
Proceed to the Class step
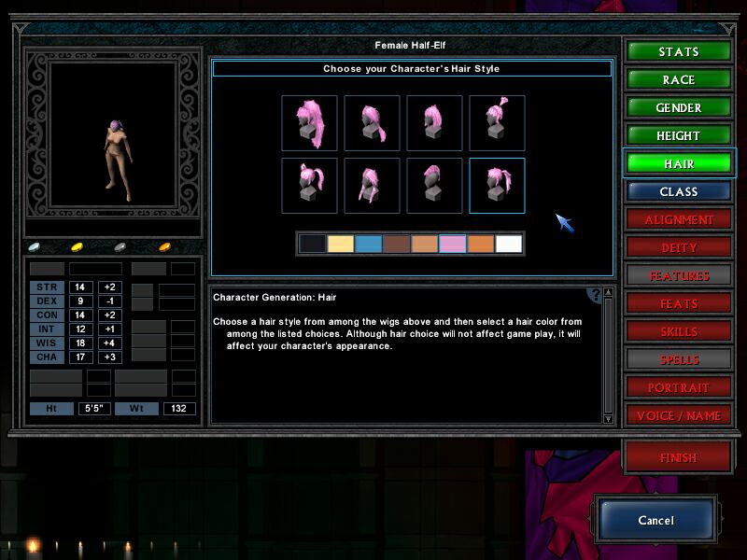tap(679, 191)
